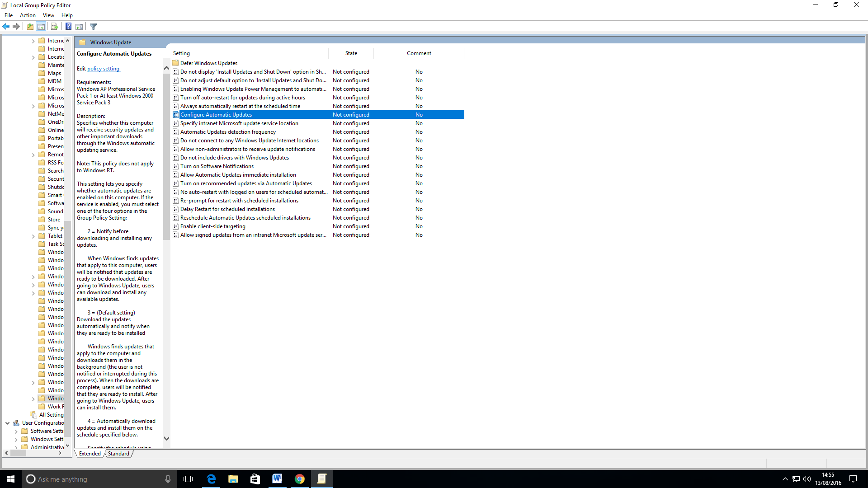Viewport: 868px width, 488px height.
Task: Click description pane scroll down arrow
Action: [x=166, y=438]
